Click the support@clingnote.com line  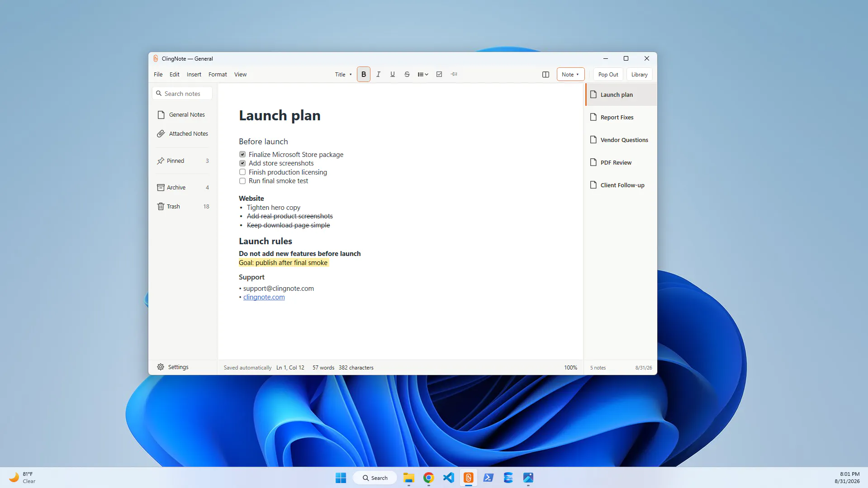[278, 289]
